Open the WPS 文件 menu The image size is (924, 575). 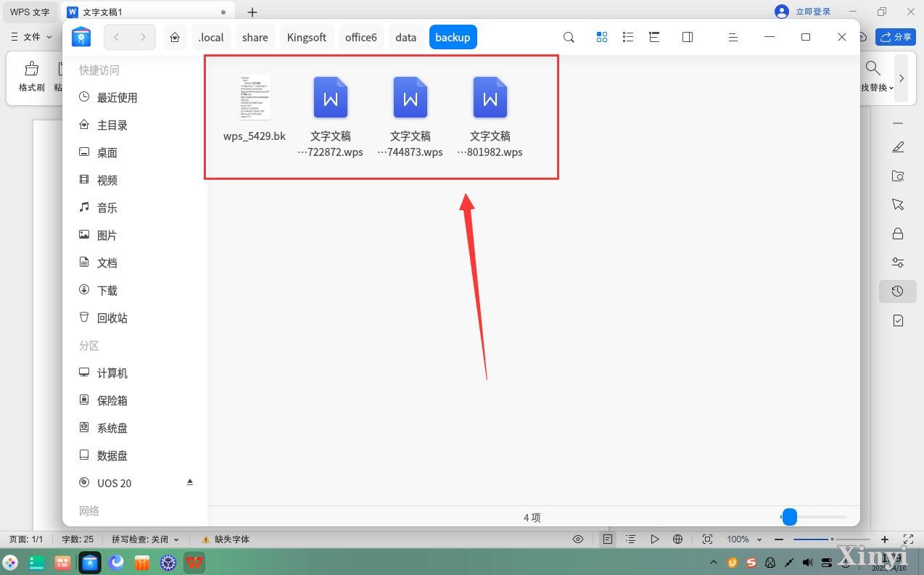(x=31, y=36)
